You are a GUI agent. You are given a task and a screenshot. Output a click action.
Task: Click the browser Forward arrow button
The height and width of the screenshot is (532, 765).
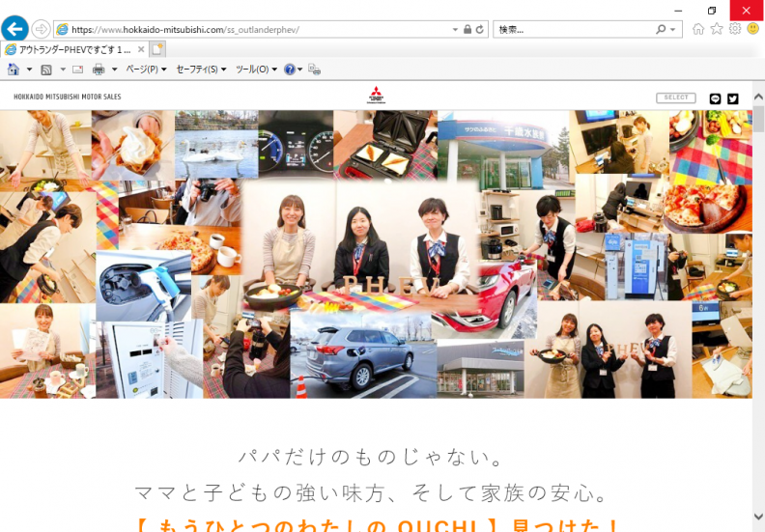point(41,29)
